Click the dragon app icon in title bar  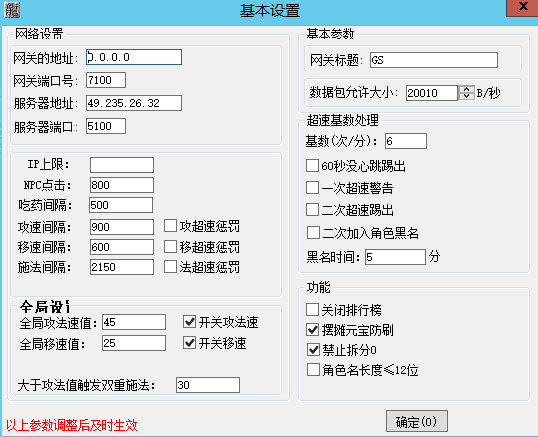pos(12,10)
